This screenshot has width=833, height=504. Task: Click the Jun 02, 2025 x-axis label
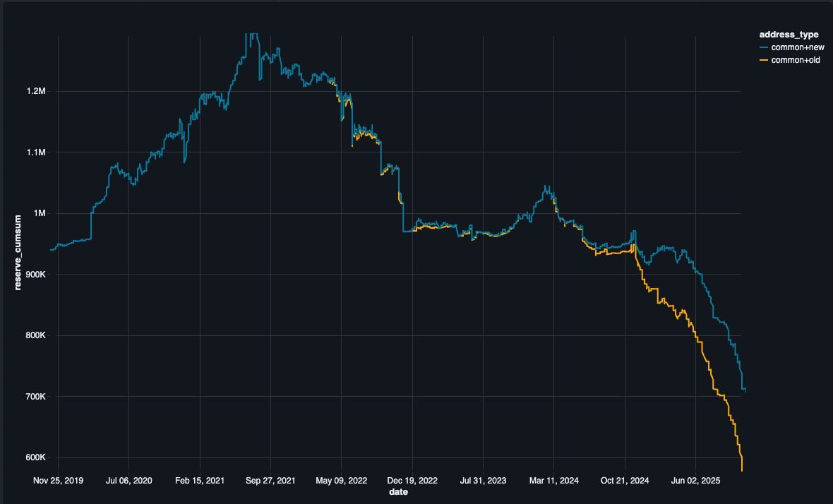click(x=696, y=481)
